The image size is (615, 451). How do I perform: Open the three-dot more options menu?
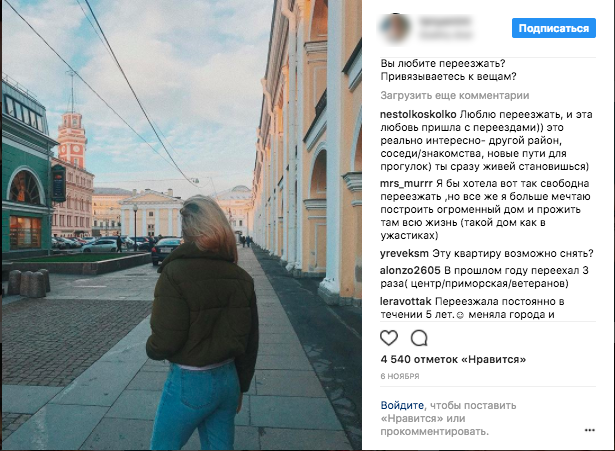[590, 430]
